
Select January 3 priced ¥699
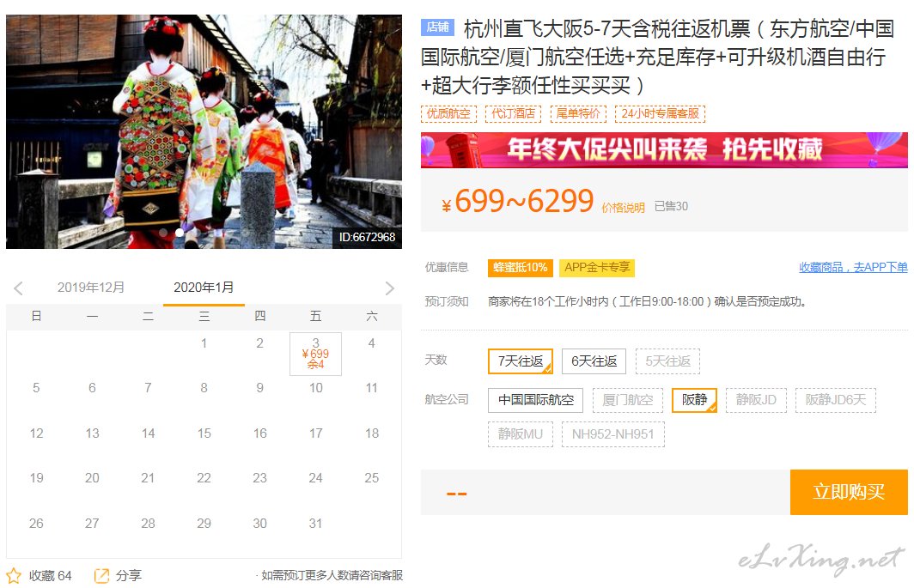coord(315,354)
